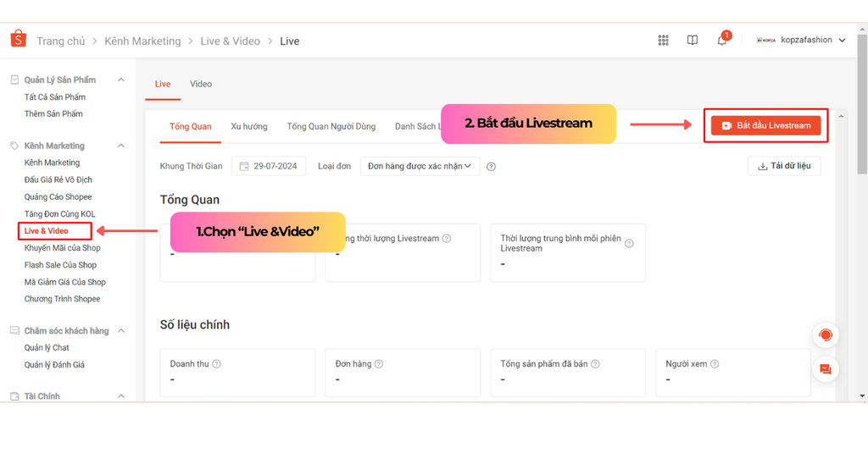
Task: Collapse the Tài Chính section chevron
Action: tap(120, 396)
